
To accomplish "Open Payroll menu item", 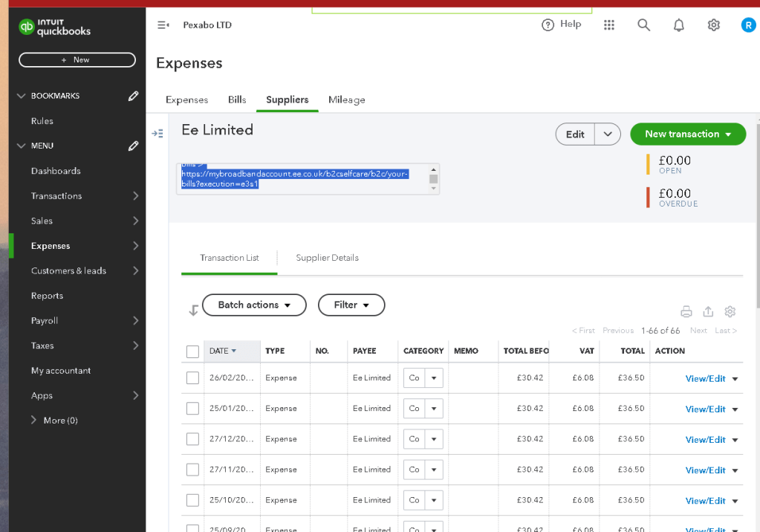I will pos(77,321).
